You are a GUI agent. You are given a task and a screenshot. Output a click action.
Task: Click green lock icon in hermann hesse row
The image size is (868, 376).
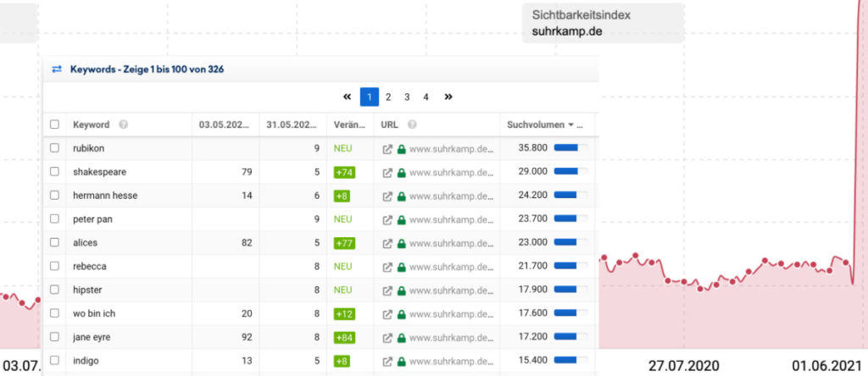(401, 196)
